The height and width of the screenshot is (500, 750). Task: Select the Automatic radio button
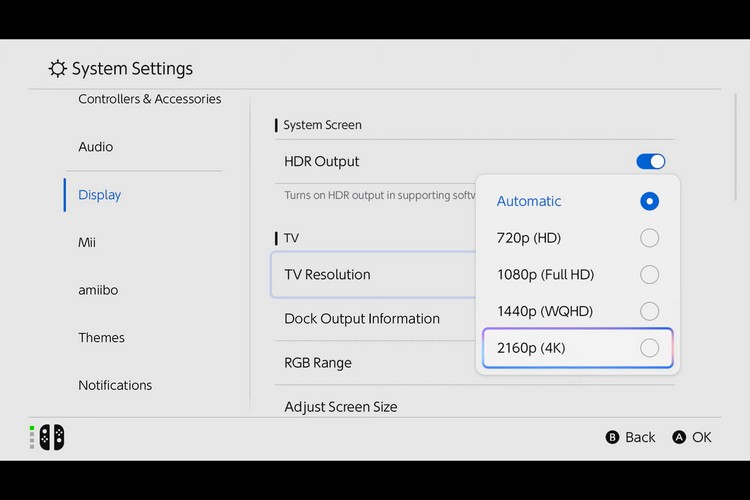[x=649, y=201]
